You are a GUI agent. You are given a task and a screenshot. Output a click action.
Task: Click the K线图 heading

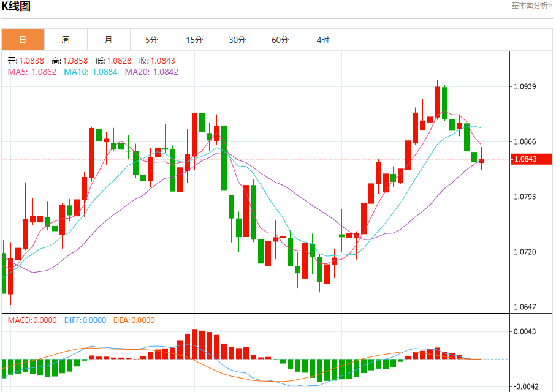coord(16,6)
